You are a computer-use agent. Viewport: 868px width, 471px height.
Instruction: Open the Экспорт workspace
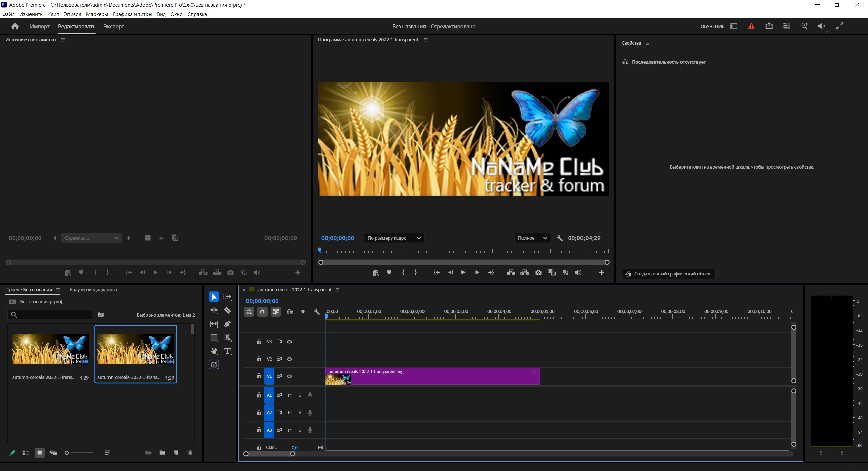(114, 26)
